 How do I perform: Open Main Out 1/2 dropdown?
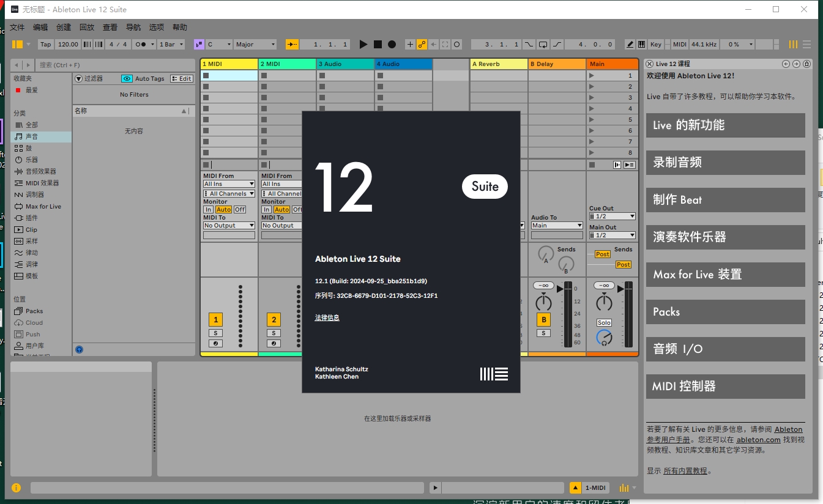click(612, 235)
